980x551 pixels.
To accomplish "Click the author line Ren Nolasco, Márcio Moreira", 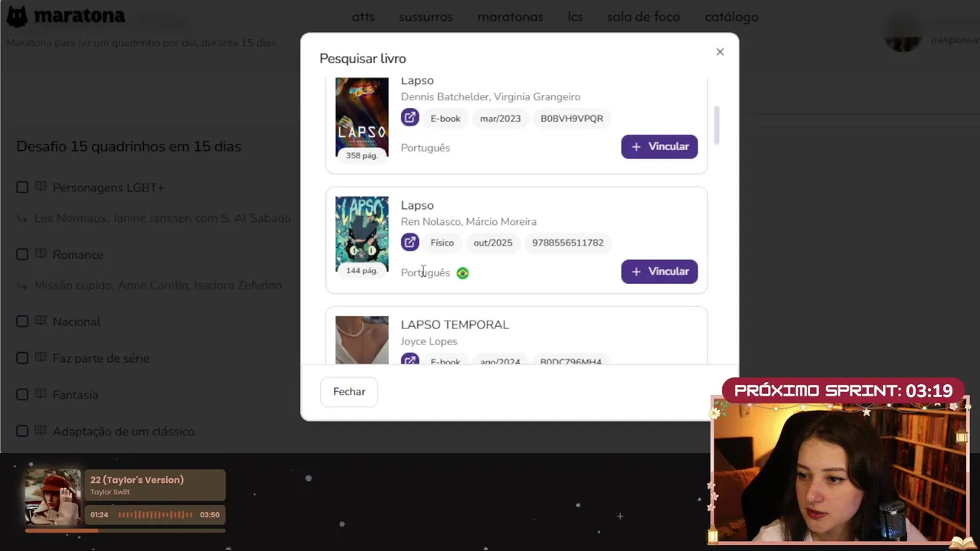I will [x=469, y=222].
